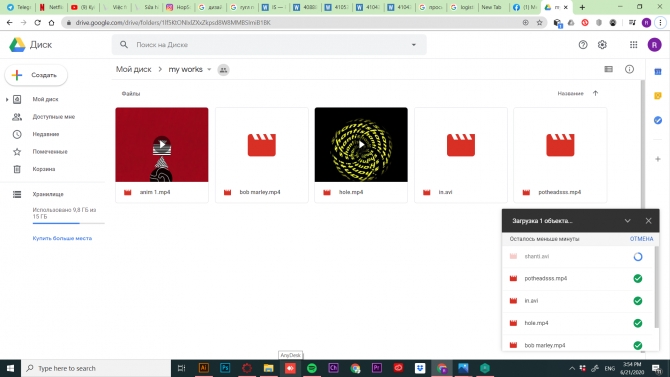This screenshot has height=377, width=670.
Task: Open Google Calendar side panel
Action: (x=658, y=72)
